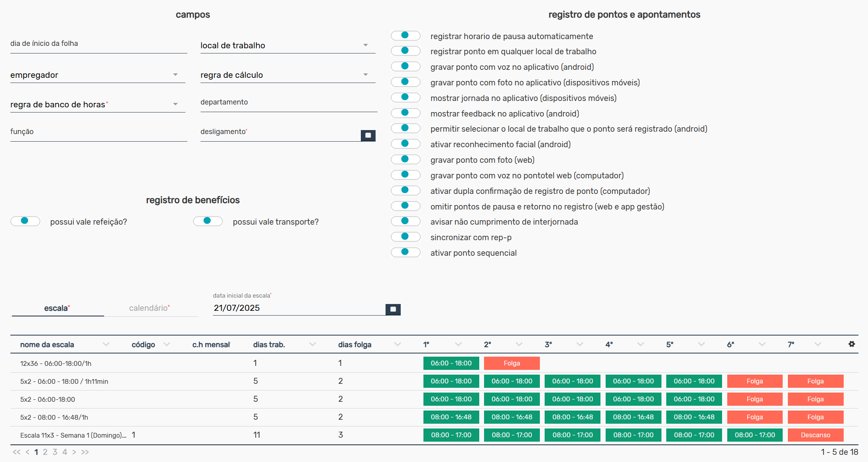
Task: Open the table settings gear icon
Action: (851, 344)
